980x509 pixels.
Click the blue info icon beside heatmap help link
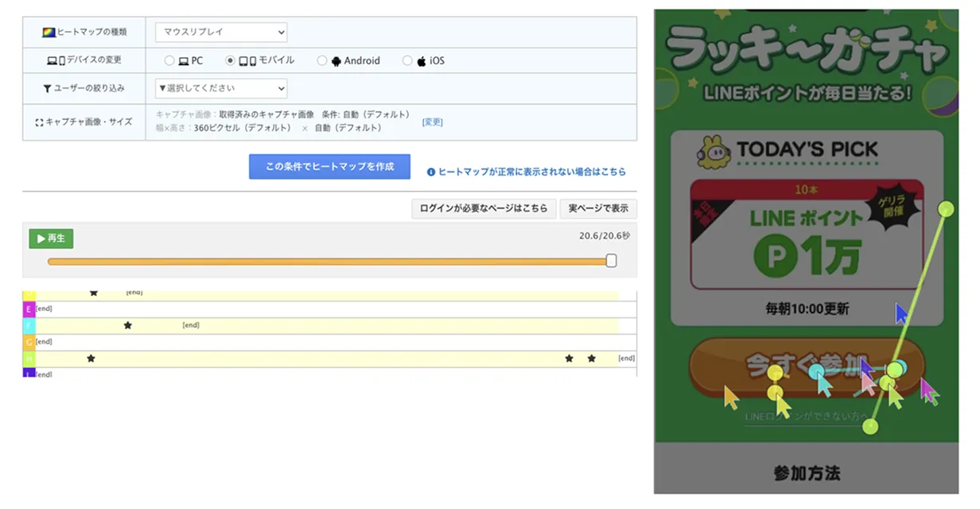click(431, 172)
